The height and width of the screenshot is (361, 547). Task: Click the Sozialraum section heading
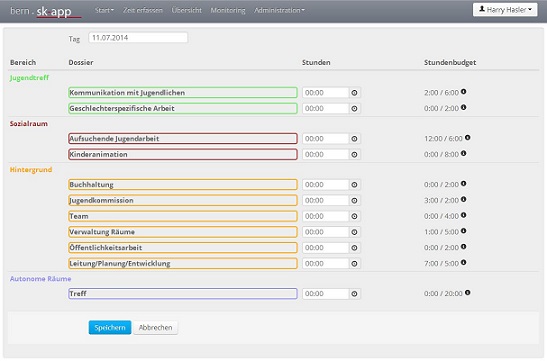(29, 124)
